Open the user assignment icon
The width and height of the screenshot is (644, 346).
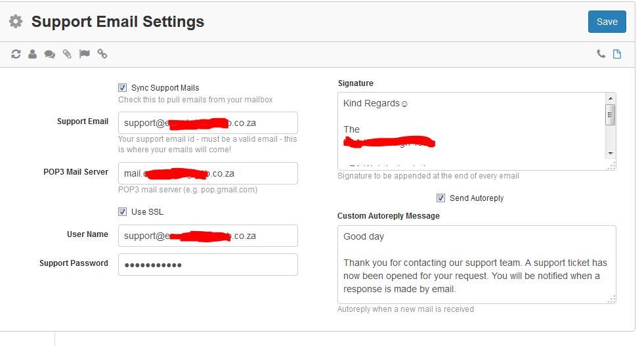pyautogui.click(x=32, y=54)
